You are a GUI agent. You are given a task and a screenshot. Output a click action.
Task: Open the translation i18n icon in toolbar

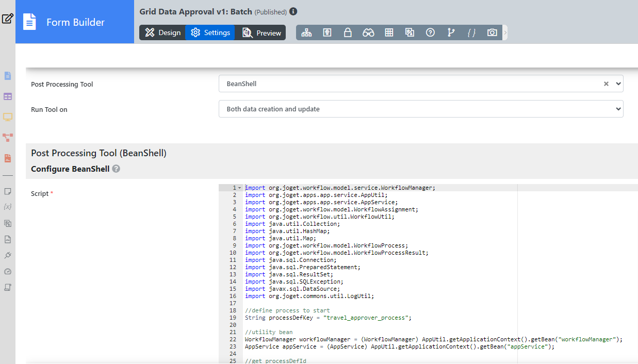tap(410, 32)
